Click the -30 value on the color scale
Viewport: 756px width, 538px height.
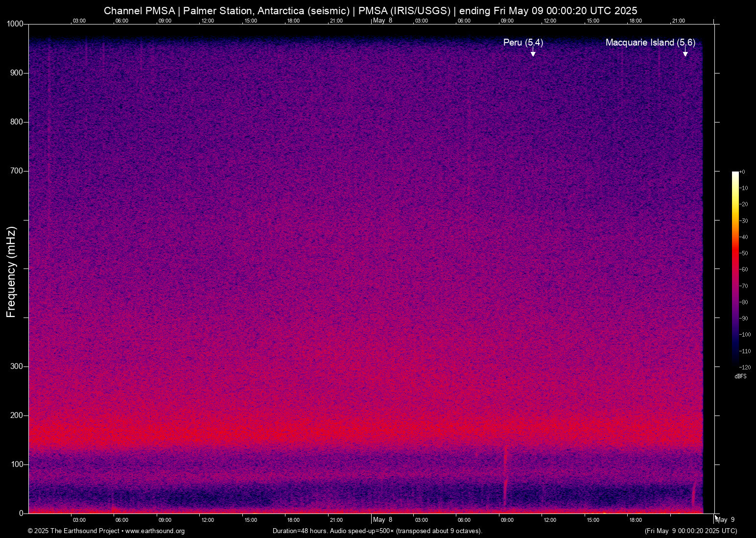[x=744, y=221]
